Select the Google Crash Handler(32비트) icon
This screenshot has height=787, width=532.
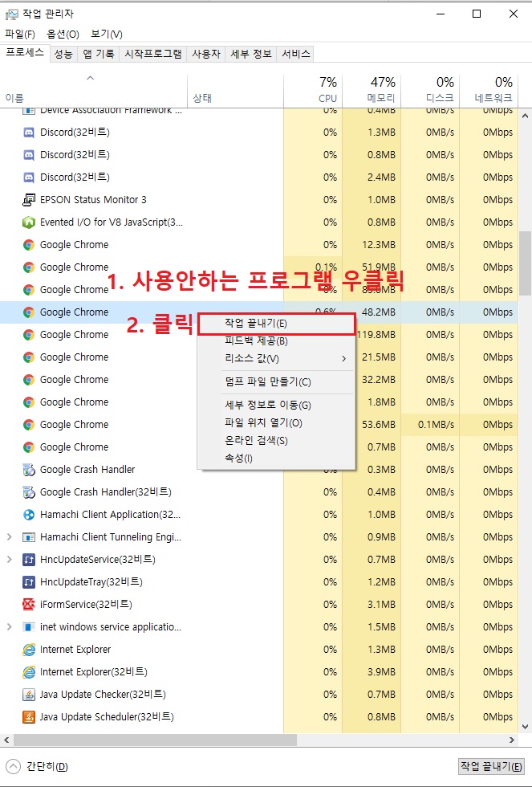[x=29, y=492]
